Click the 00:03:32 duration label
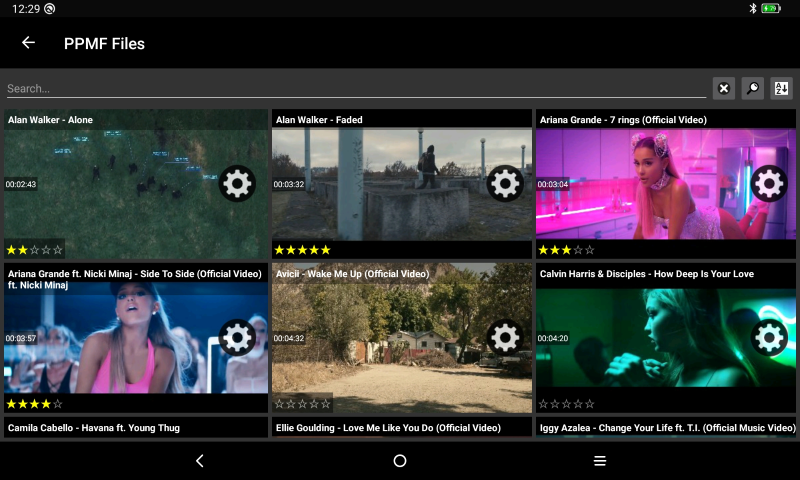The image size is (800, 480). [289, 184]
